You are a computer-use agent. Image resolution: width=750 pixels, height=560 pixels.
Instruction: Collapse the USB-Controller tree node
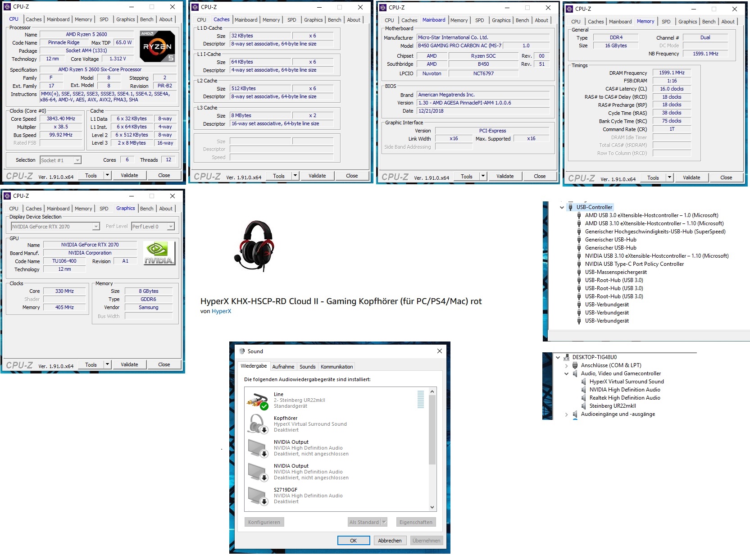point(562,208)
